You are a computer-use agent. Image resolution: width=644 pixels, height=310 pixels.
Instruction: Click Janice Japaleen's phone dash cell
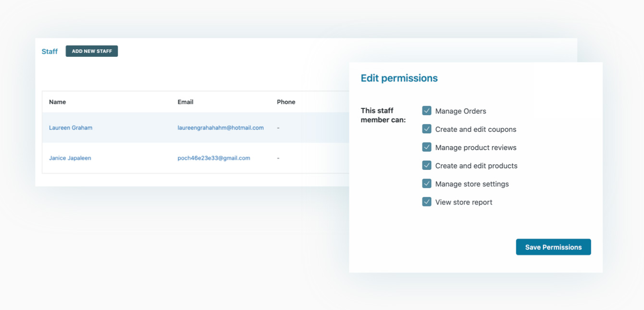click(278, 158)
